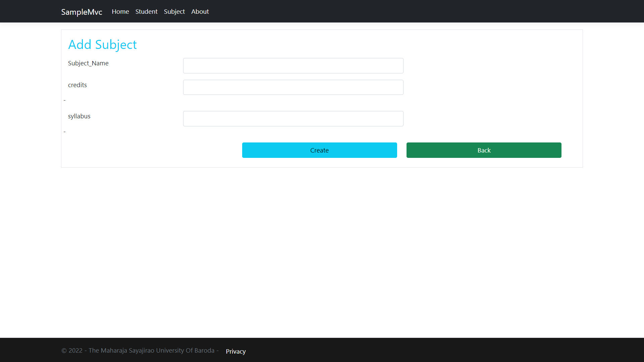This screenshot has width=644, height=362.
Task: Open the Privacy link in footer
Action: 236,351
